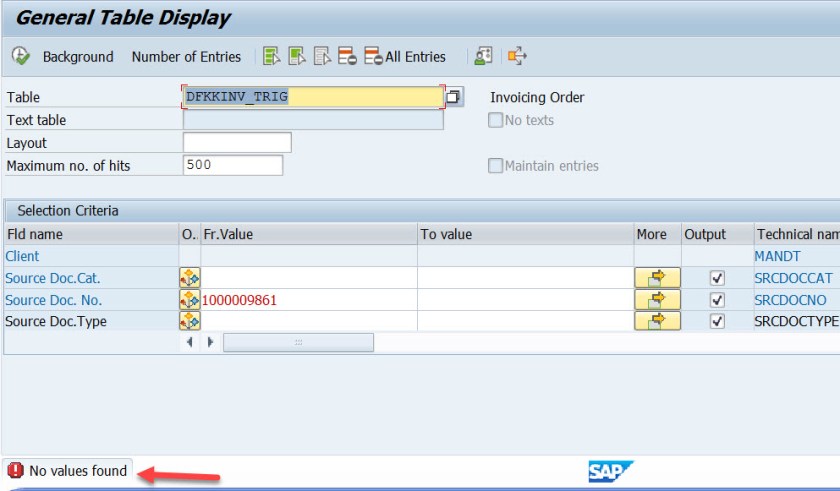Click the Table input field DFKKINV_TRIG
The width and height of the screenshot is (840, 491).
coord(313,97)
